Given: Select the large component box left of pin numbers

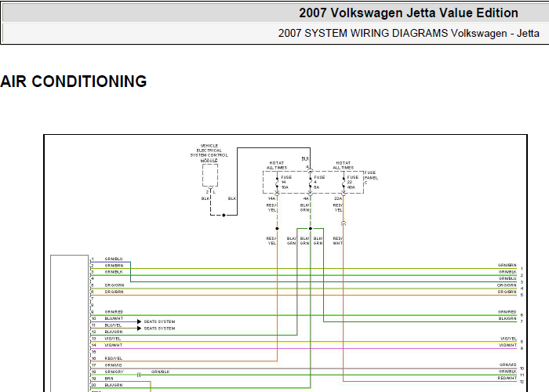Looking at the screenshot, I should pos(70,321).
